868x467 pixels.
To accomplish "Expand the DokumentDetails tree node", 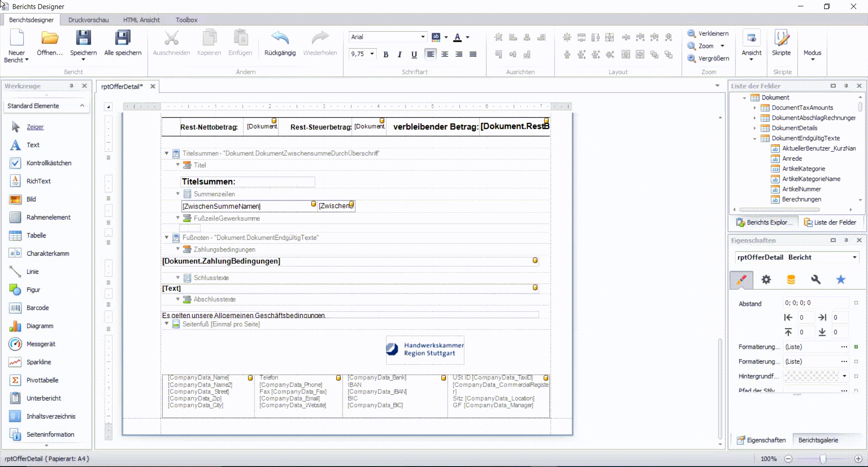I will point(755,128).
